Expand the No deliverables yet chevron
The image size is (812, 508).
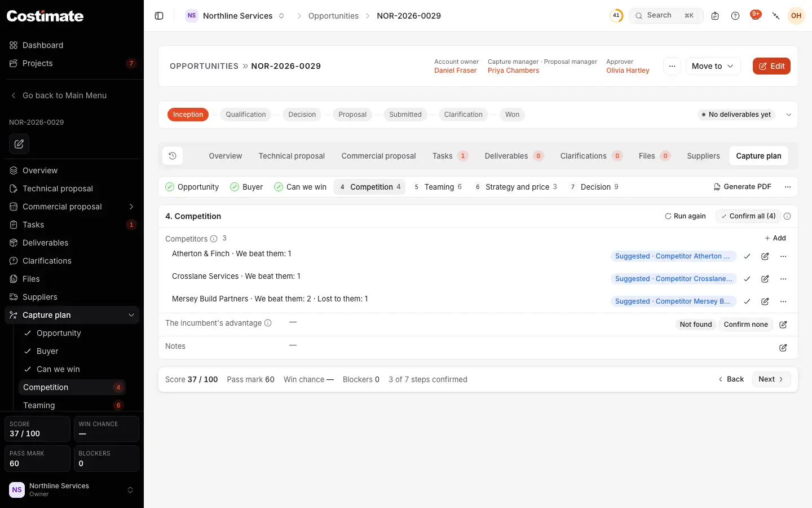(x=789, y=115)
